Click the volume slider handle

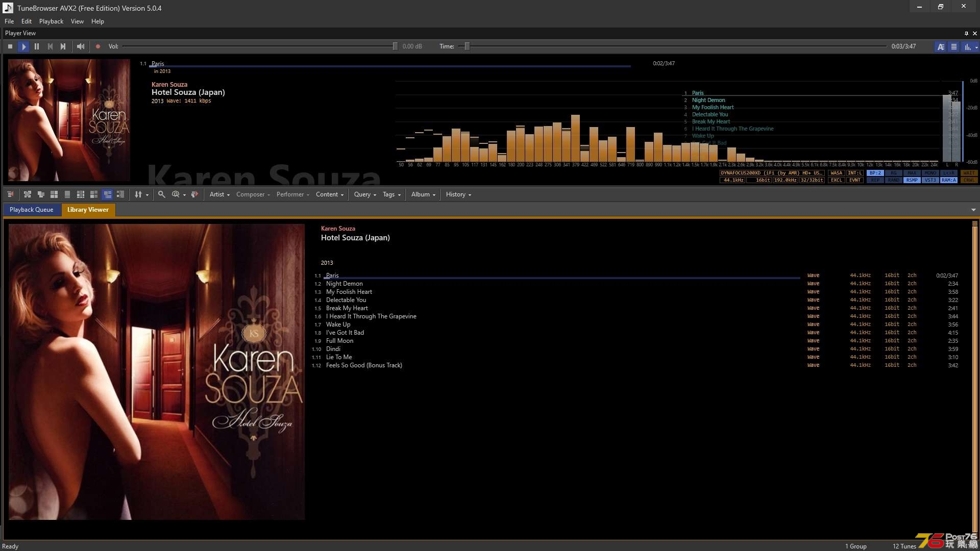pos(395,46)
